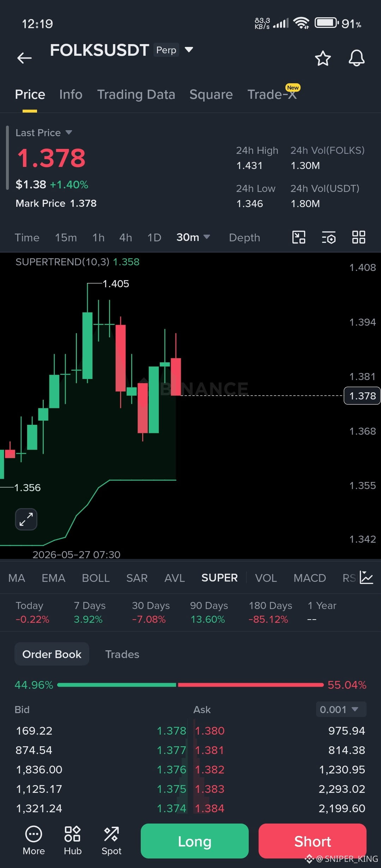Toggle the MACD indicator

tap(310, 578)
